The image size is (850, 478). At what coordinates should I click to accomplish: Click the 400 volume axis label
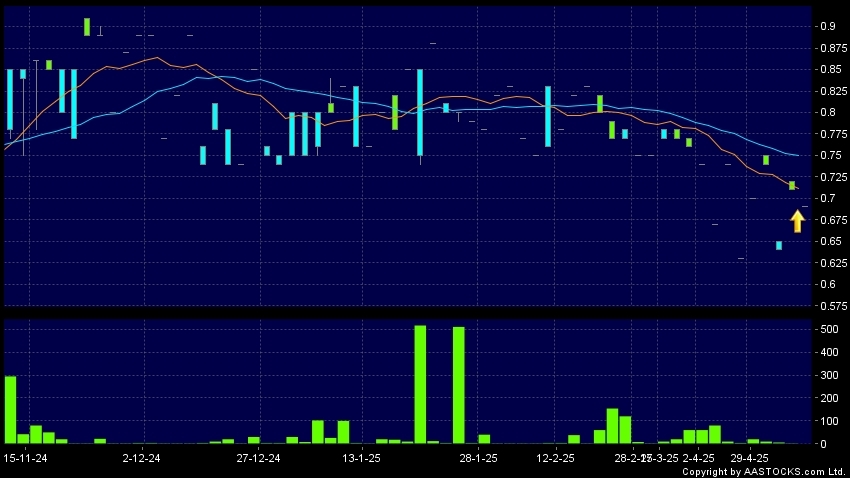pyautogui.click(x=830, y=352)
